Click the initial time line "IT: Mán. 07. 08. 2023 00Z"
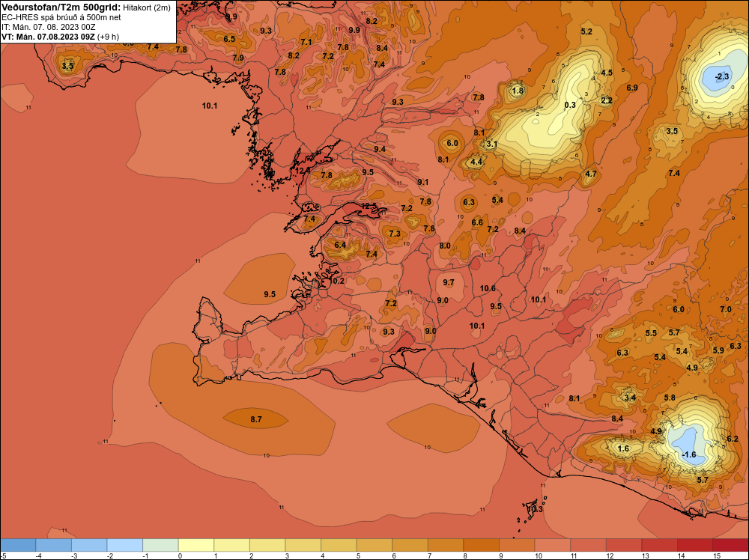This screenshot has width=749, height=560. click(48, 27)
